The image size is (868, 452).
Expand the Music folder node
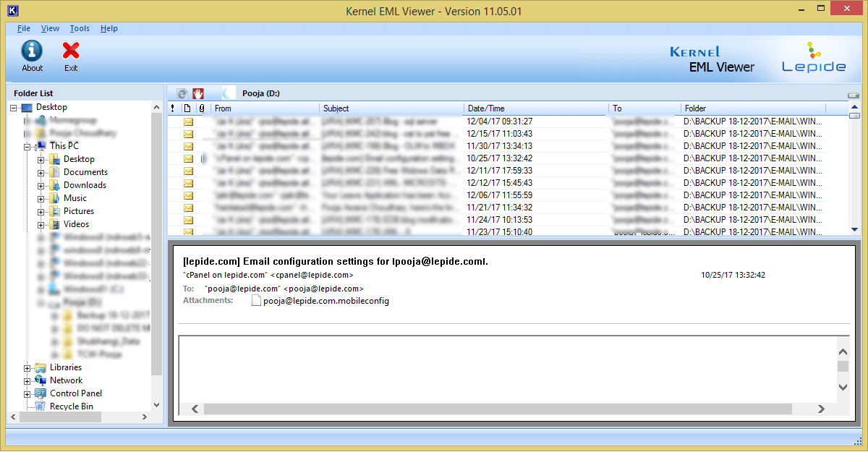point(41,199)
